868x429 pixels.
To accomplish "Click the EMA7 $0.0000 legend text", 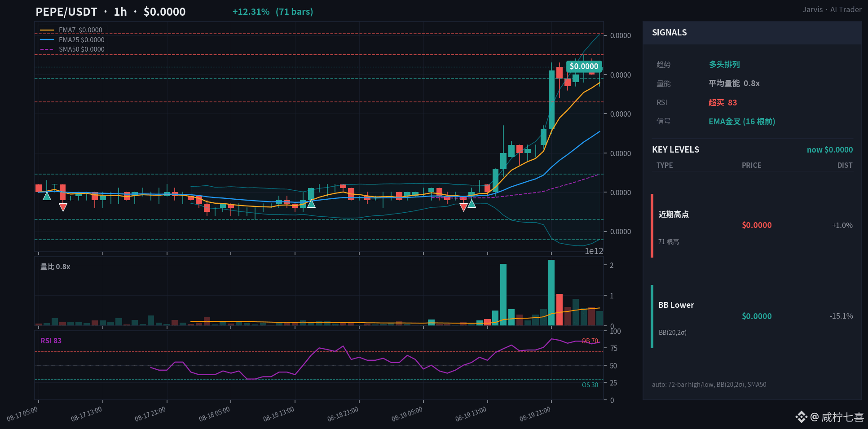I will click(80, 30).
